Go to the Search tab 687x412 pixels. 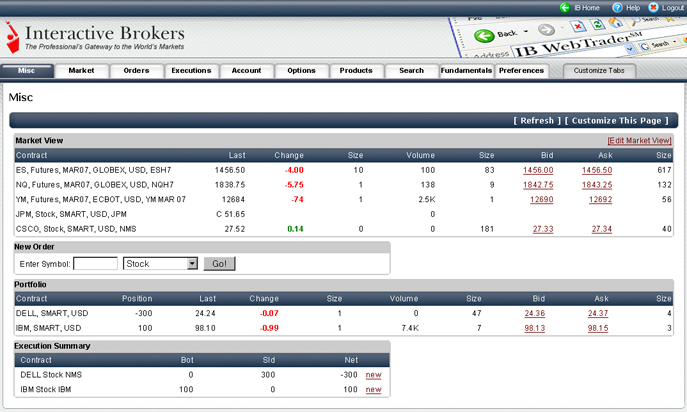coord(411,71)
